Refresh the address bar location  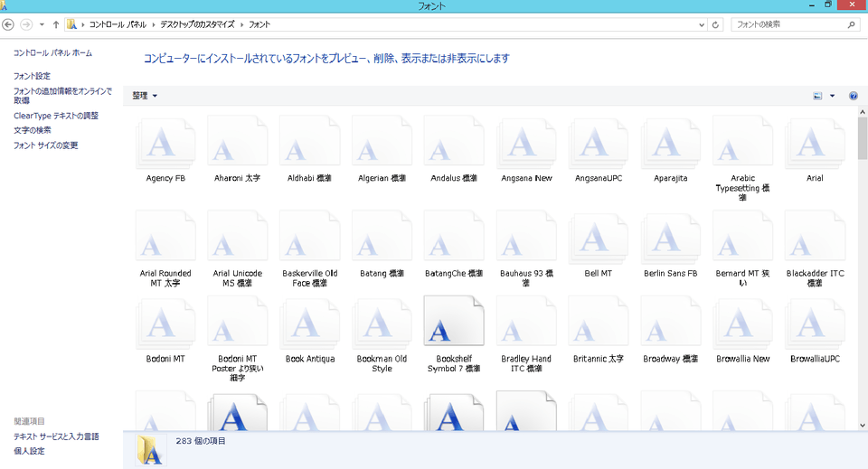[x=716, y=24]
